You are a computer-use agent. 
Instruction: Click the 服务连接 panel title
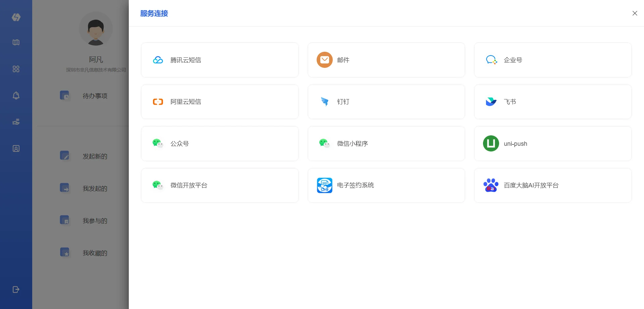[154, 13]
